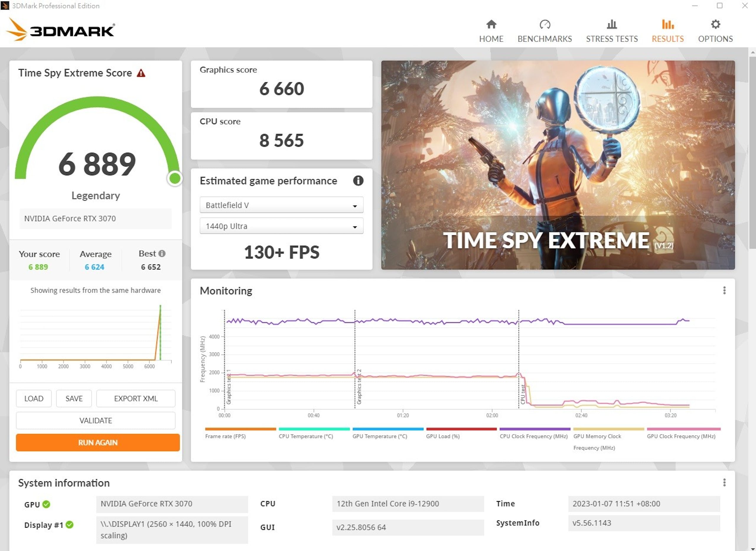Click the DISPLAY1 2560 × 1440 field
This screenshot has height=551, width=756.
click(x=172, y=530)
